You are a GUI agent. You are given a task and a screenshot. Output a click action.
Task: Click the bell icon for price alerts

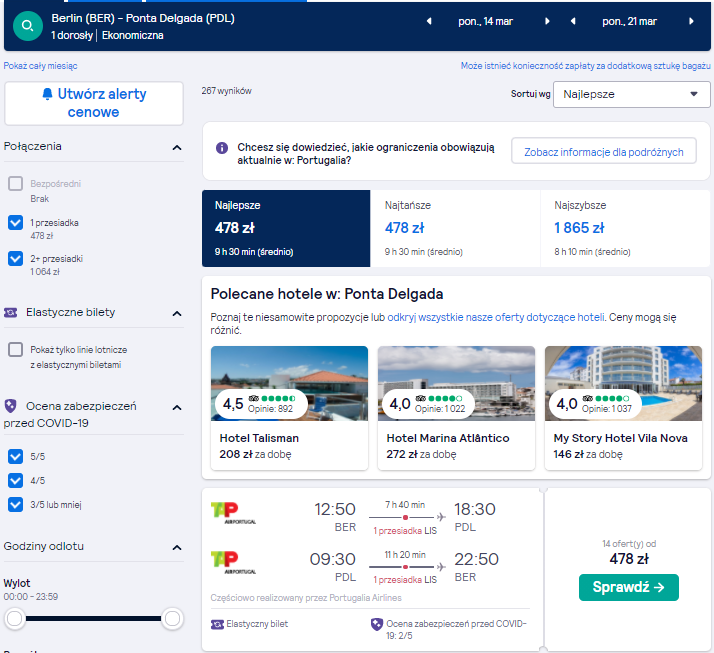47,94
